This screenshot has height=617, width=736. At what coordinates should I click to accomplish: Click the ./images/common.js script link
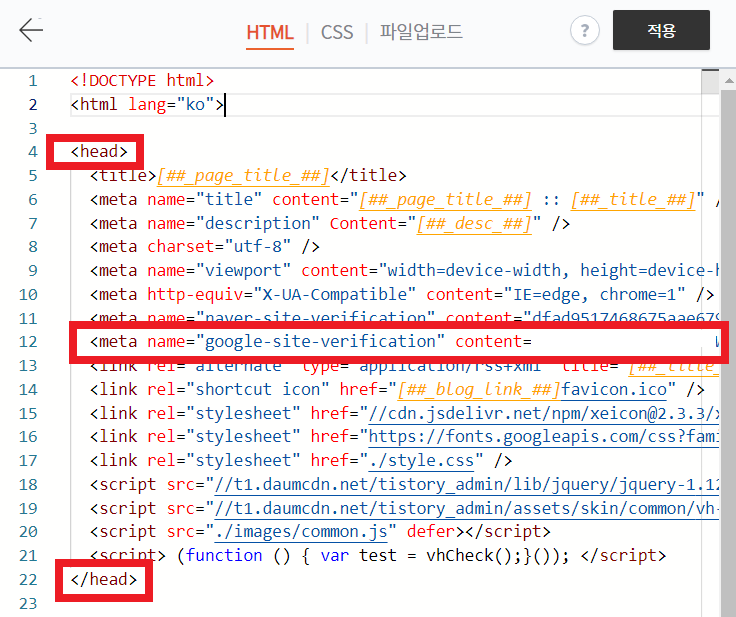pos(301,532)
